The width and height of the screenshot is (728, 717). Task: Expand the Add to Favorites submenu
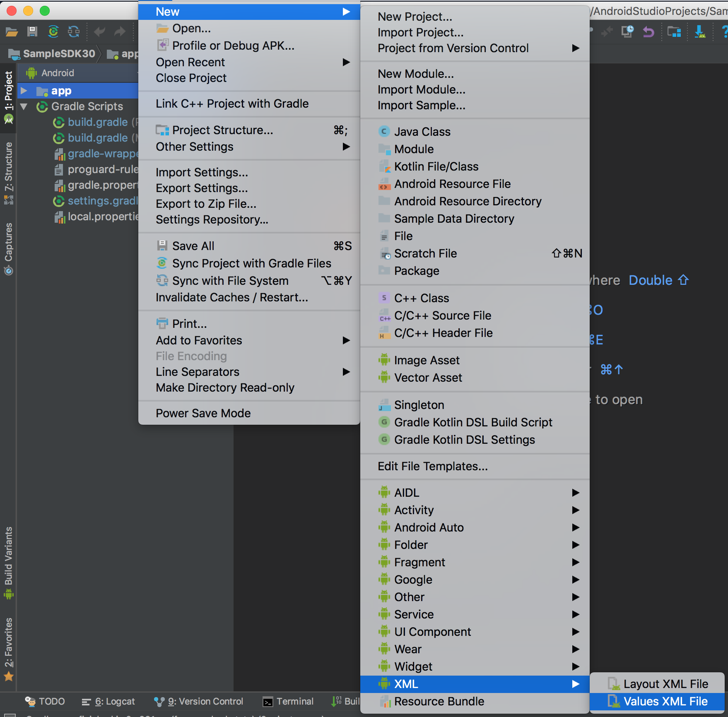point(249,340)
